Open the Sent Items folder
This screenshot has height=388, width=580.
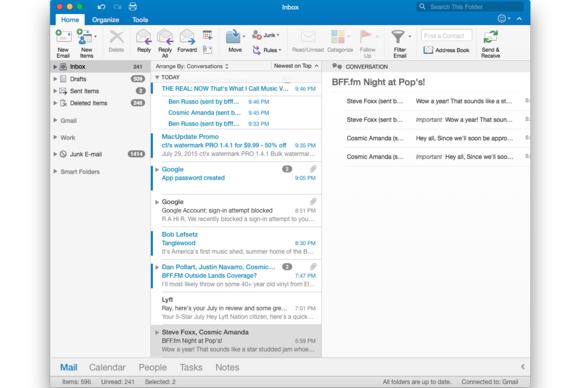(99, 91)
